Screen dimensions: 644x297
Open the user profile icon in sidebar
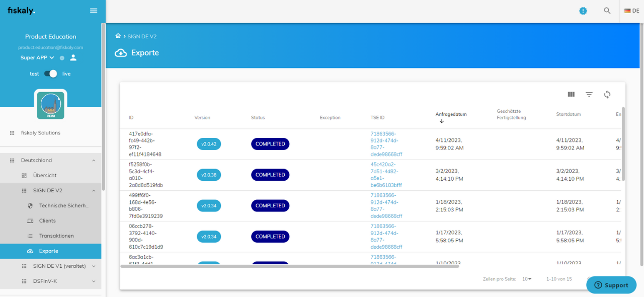[73, 57]
